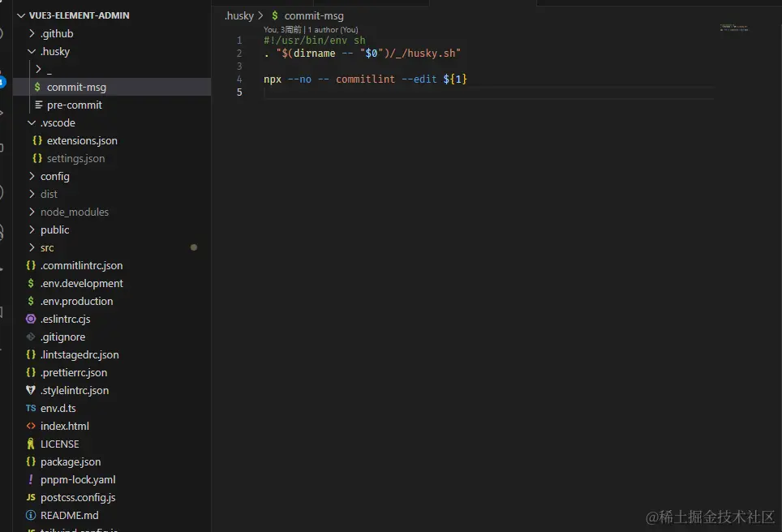
Task: Expand the src folder chevron
Action: (x=32, y=247)
